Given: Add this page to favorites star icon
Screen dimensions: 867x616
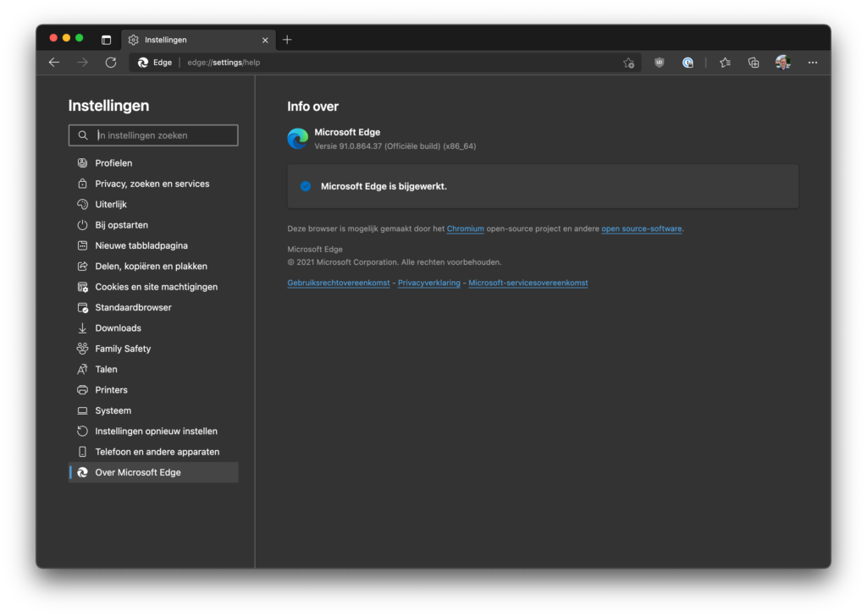Looking at the screenshot, I should 628,63.
